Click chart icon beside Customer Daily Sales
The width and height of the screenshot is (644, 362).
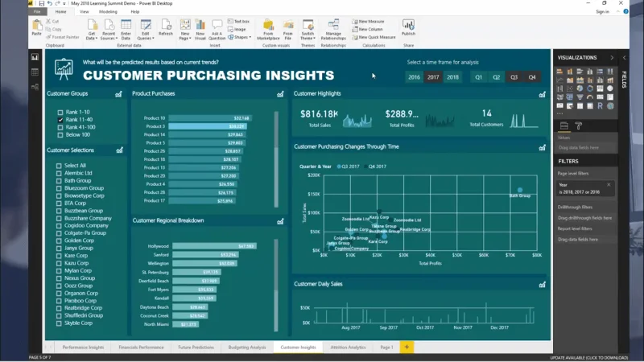click(x=542, y=285)
